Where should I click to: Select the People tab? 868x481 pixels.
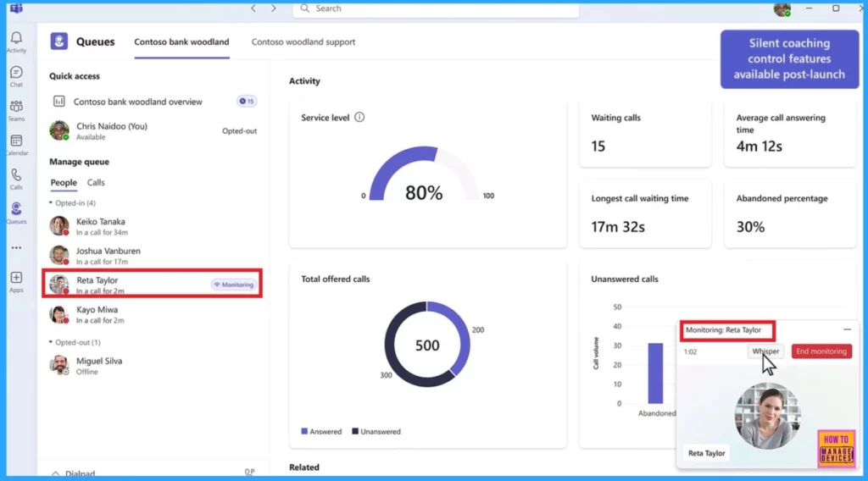64,182
